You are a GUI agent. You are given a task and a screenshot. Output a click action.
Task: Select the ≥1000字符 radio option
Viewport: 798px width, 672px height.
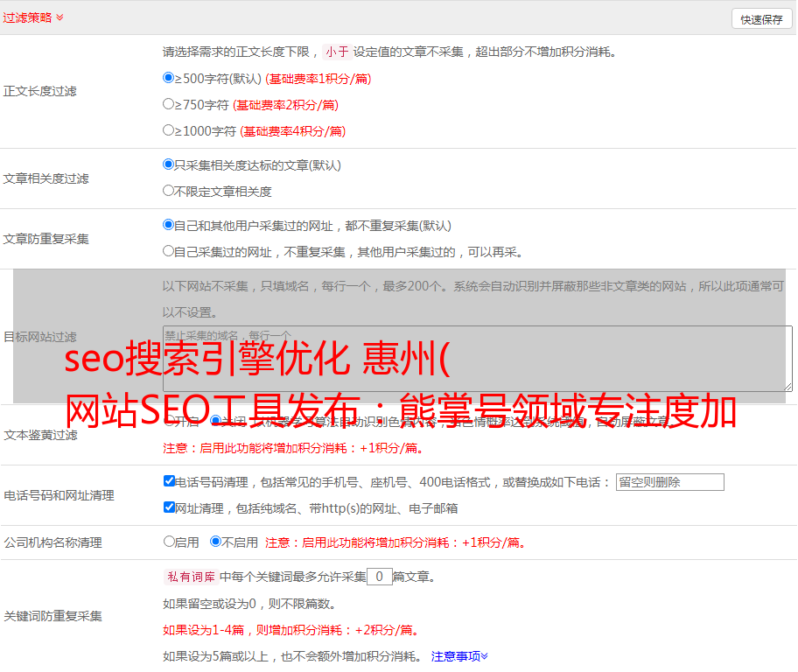click(168, 129)
